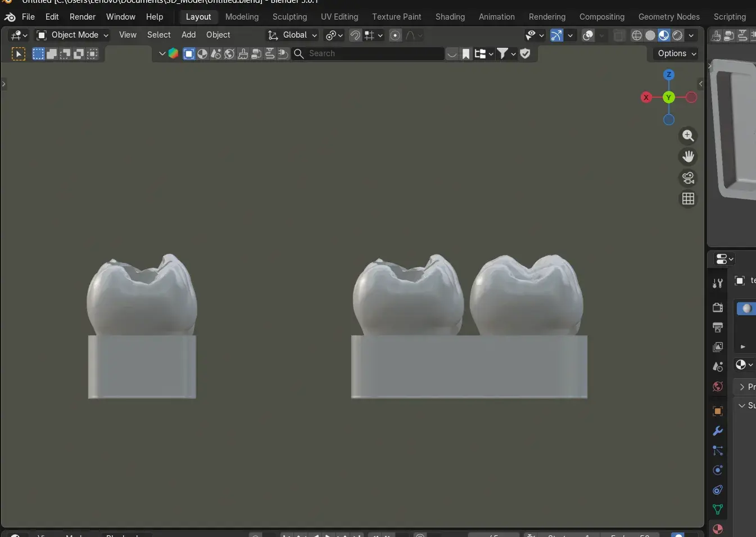Open the viewport Select menu

pos(159,35)
